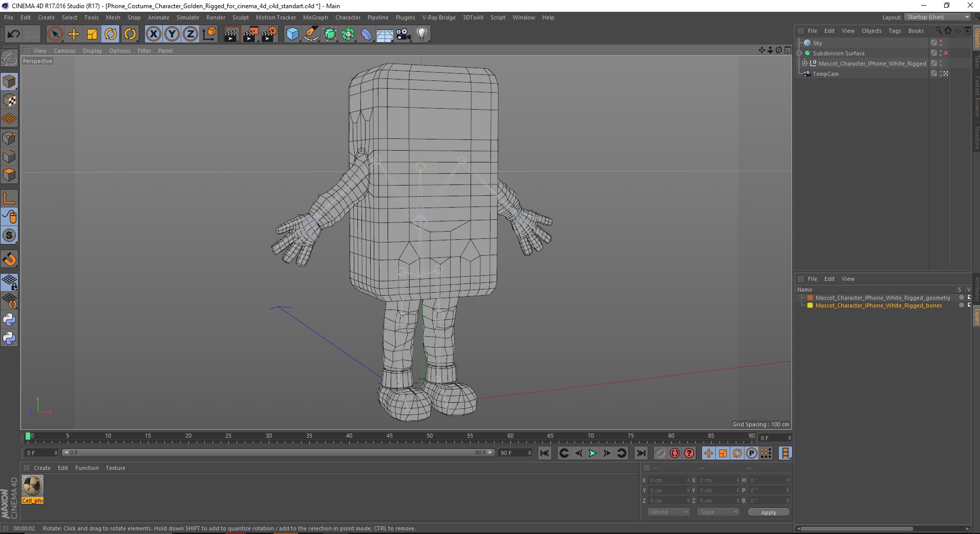Select the Move tool
980x534 pixels.
tap(74, 34)
